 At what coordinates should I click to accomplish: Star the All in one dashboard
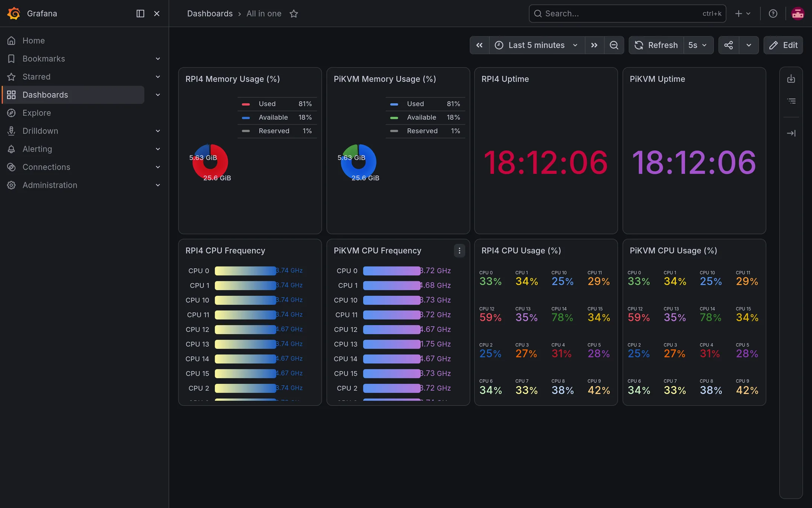(294, 14)
